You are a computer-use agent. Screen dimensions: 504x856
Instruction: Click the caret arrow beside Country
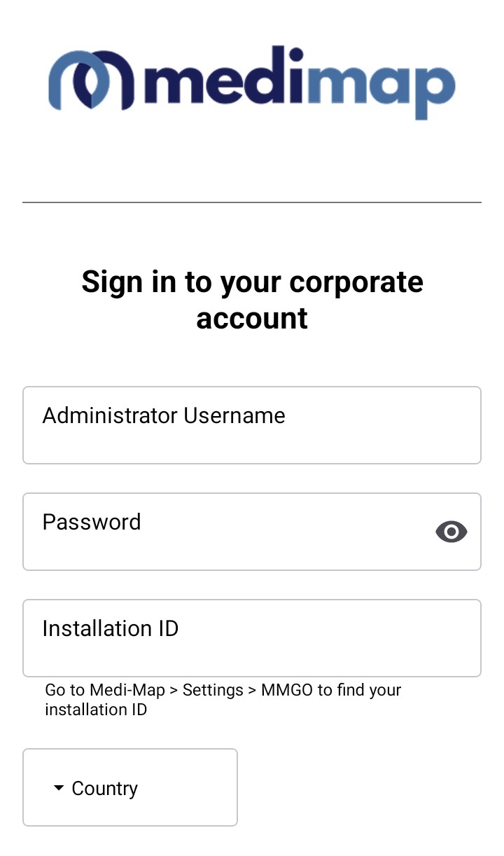coord(59,788)
